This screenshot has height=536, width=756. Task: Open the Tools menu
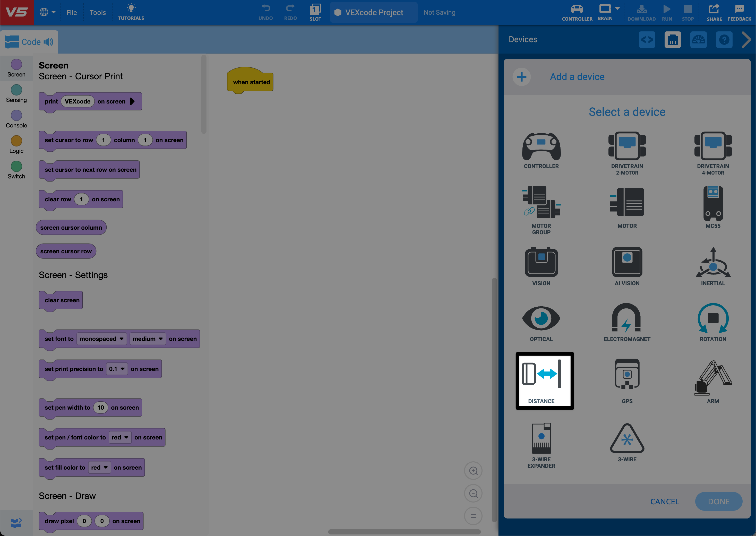point(97,13)
